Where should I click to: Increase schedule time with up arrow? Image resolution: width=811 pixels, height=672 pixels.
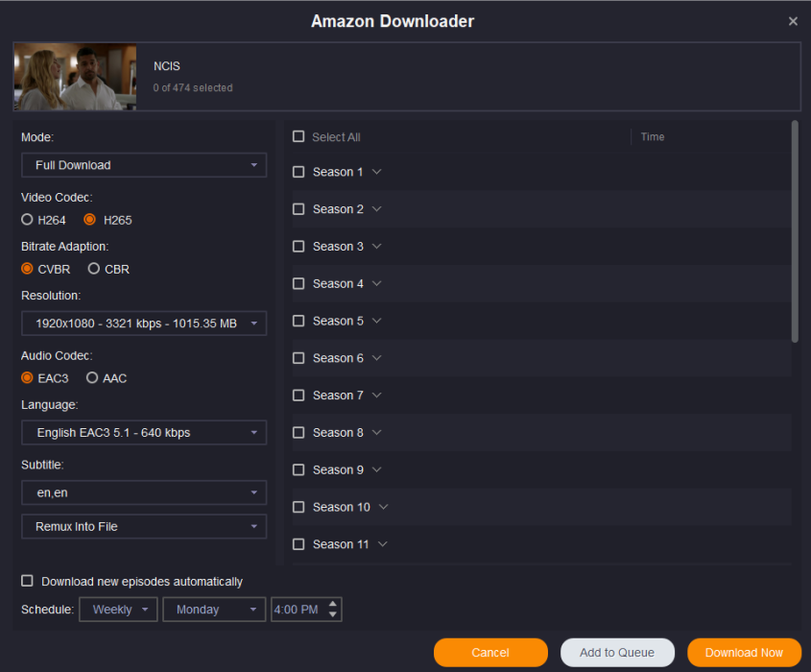pyautogui.click(x=333, y=604)
